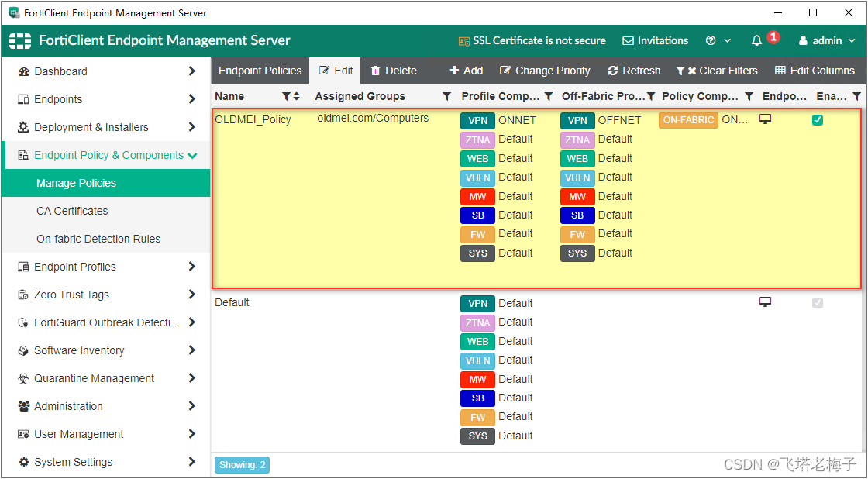Expand Deployment & Installers chevron
This screenshot has height=479, width=868.
pos(191,127)
